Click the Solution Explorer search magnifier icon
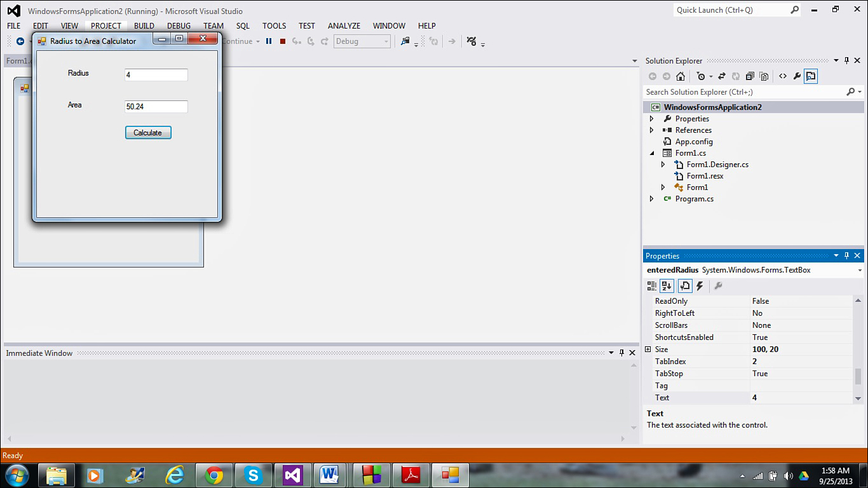 coord(851,92)
